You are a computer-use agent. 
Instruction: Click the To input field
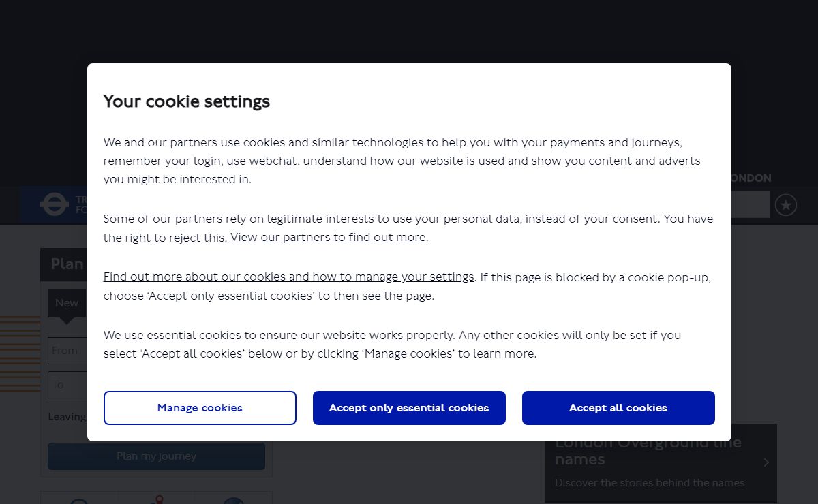67,385
